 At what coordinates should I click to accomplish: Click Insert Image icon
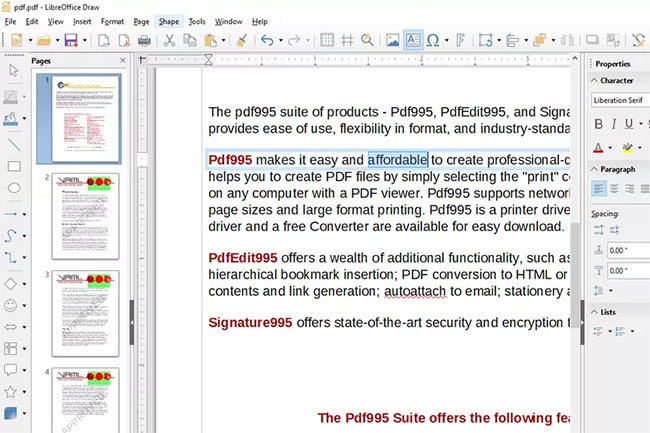coord(392,40)
